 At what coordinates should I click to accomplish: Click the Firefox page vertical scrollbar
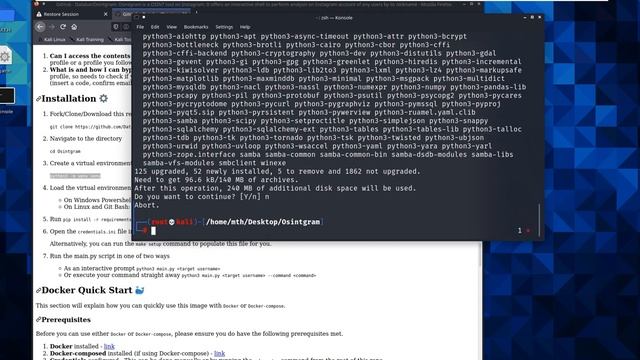coord(480,253)
